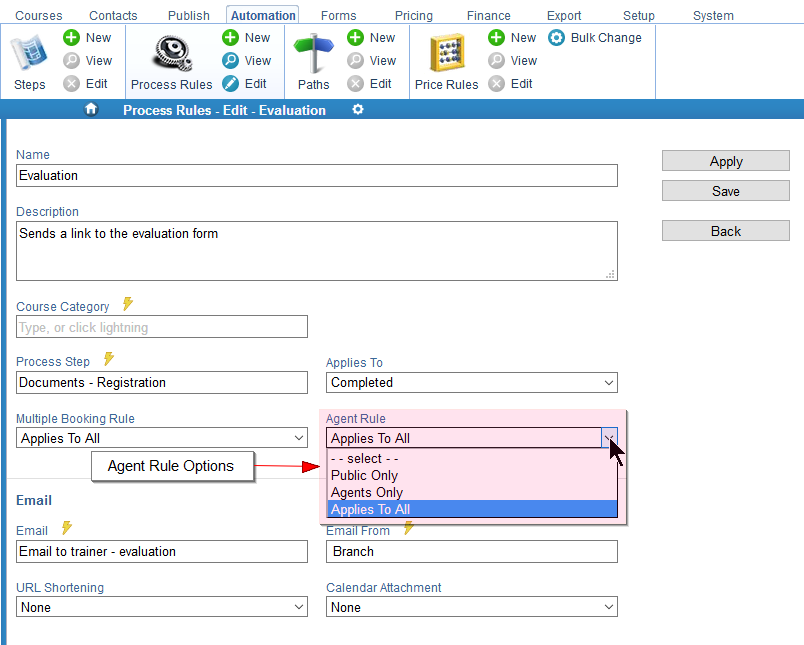Go to the Export tab

(564, 15)
